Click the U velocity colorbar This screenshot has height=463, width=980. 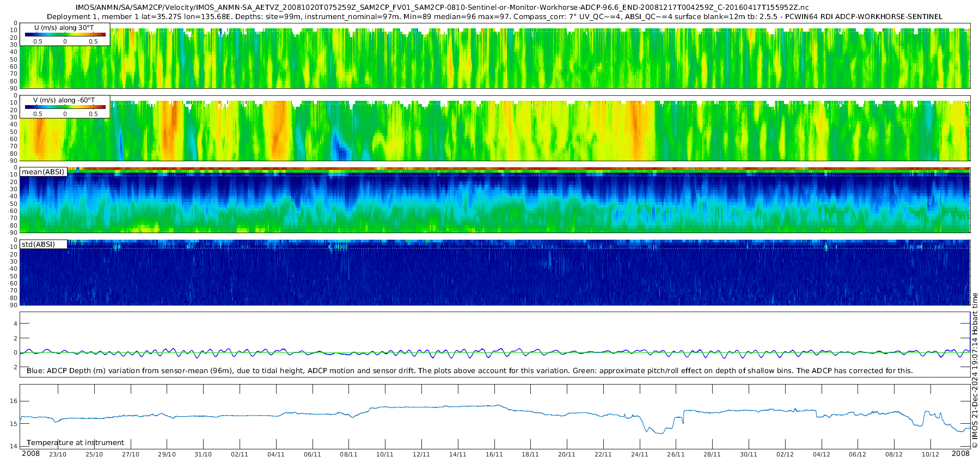65,34
